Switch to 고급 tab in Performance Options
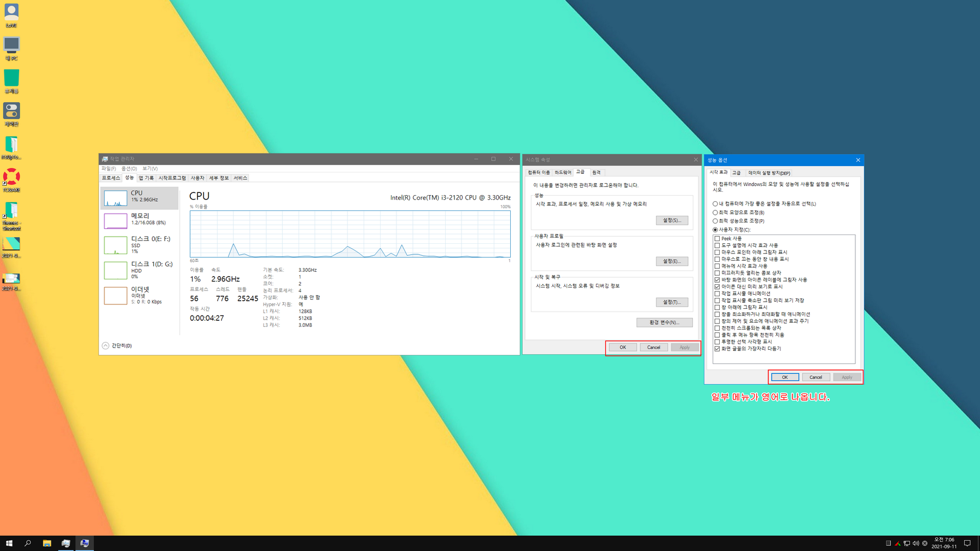This screenshot has width=980, height=551. (736, 173)
